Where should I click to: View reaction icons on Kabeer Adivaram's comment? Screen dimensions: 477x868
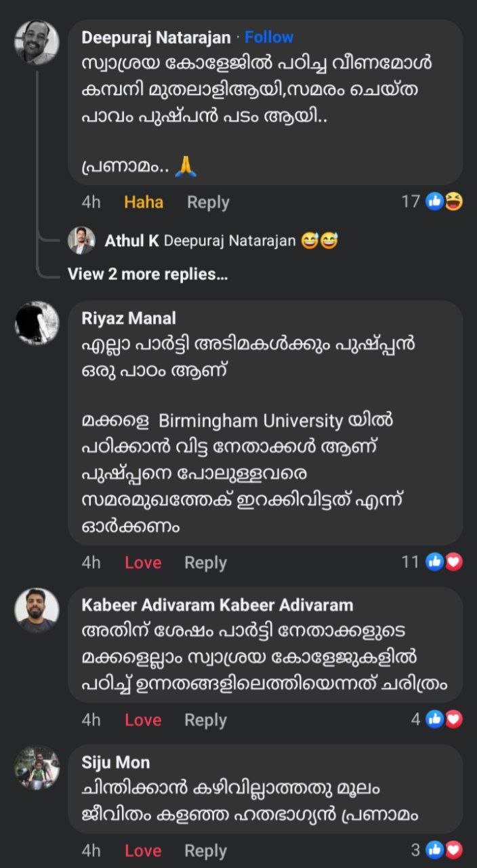444,719
